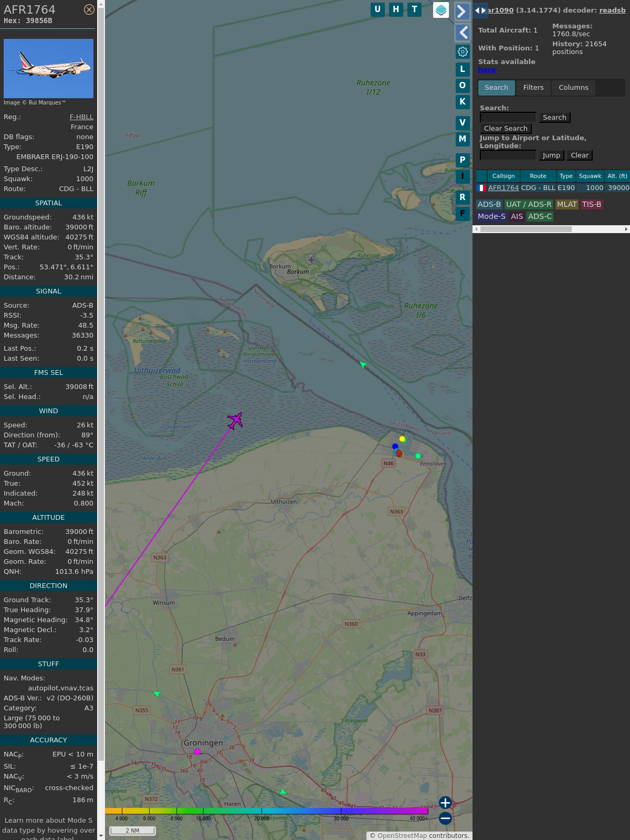630x840 pixels.
Task: Open F-HBLL registration link
Action: [81, 117]
